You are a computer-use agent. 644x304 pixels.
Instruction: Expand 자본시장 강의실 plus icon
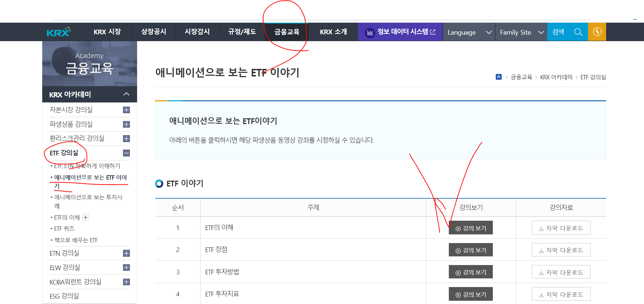pyautogui.click(x=126, y=110)
